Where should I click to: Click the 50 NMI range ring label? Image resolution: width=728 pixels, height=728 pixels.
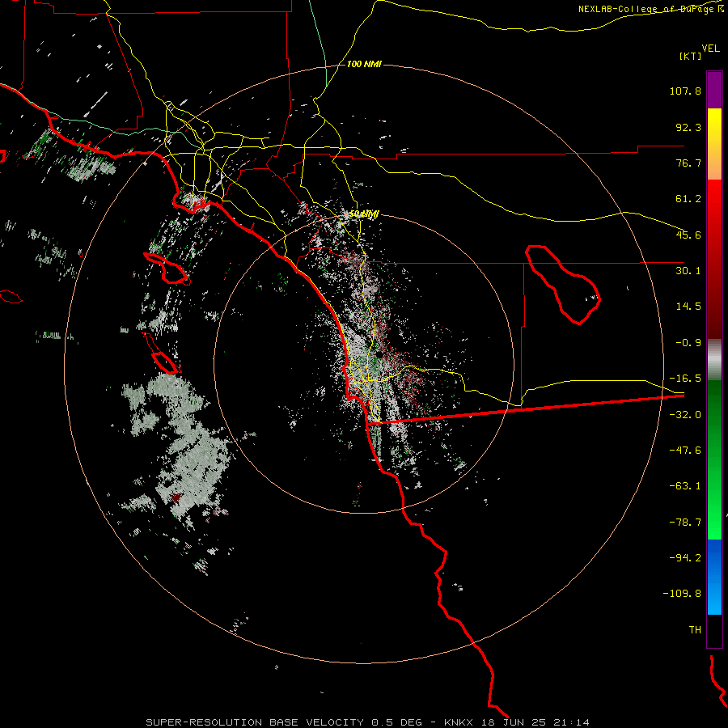[x=364, y=214]
